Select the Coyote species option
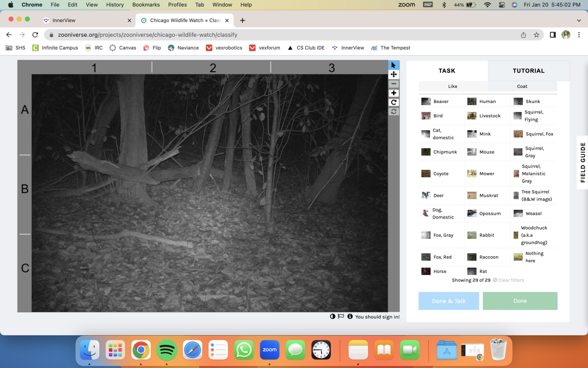Viewport: 588px width, 368px height. click(441, 174)
